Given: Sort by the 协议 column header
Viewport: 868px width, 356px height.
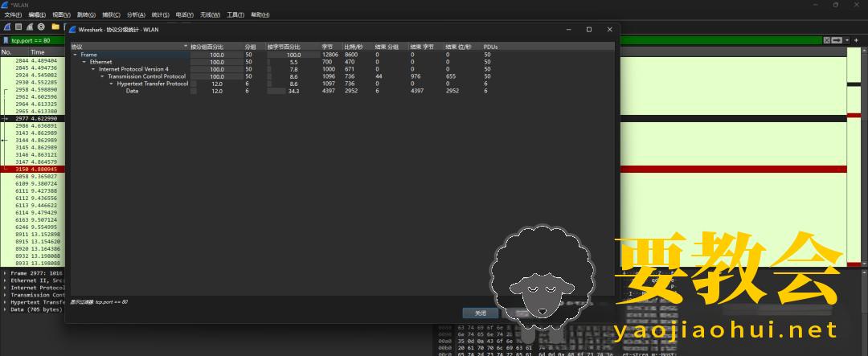Looking at the screenshot, I should pos(129,47).
